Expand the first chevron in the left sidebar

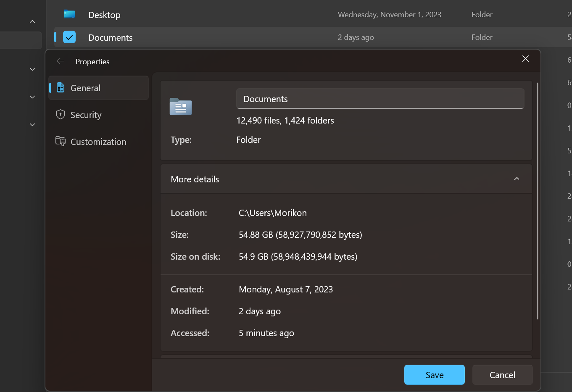pyautogui.click(x=32, y=69)
